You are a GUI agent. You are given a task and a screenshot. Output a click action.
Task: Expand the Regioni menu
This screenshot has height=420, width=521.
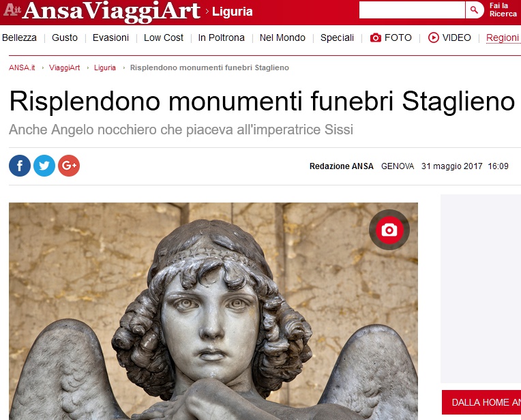click(503, 37)
